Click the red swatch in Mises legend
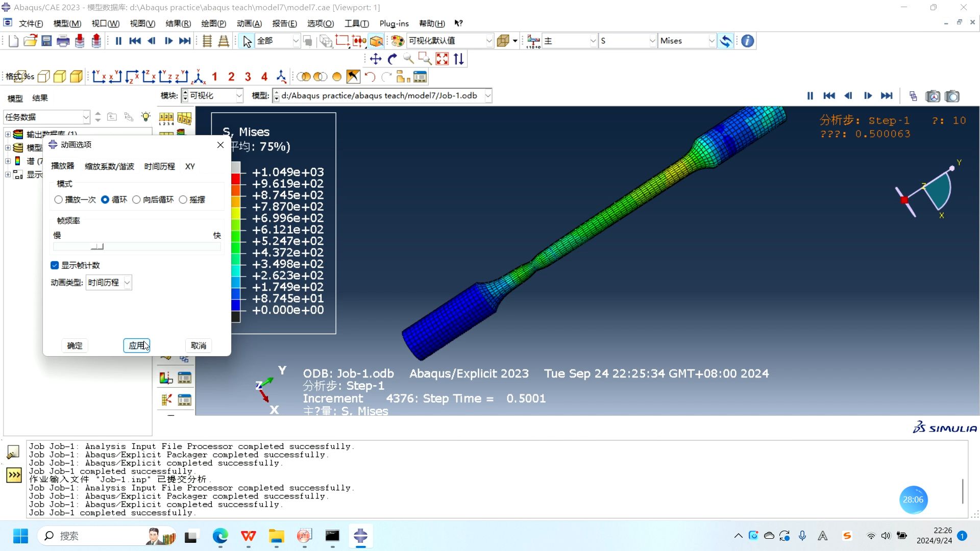This screenshot has width=980, height=551. click(x=236, y=179)
